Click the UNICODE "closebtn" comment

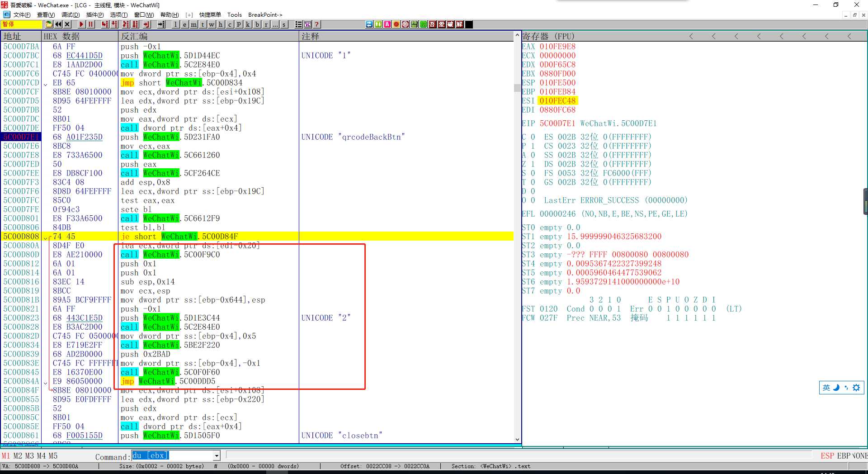[x=342, y=436]
